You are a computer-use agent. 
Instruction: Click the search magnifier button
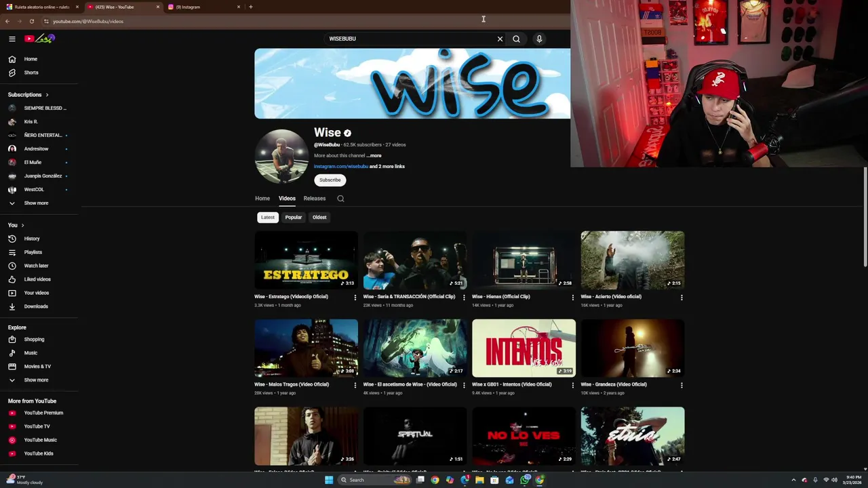click(516, 39)
